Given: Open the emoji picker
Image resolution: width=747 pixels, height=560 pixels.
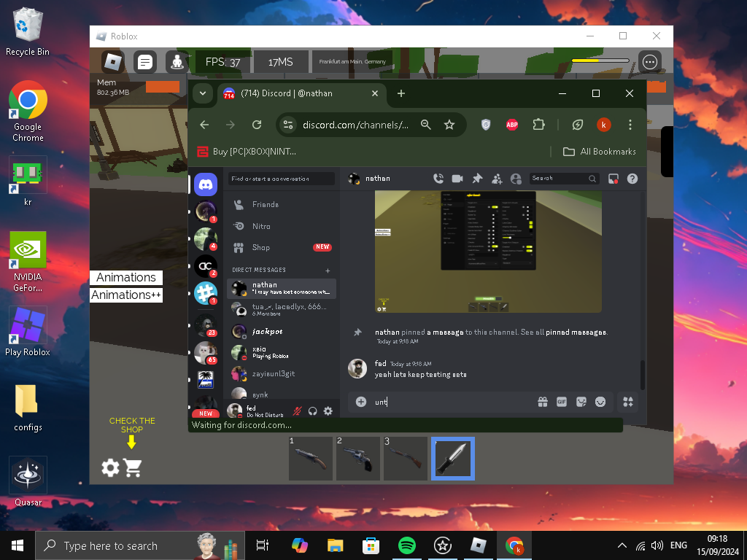Looking at the screenshot, I should pyautogui.click(x=600, y=402).
